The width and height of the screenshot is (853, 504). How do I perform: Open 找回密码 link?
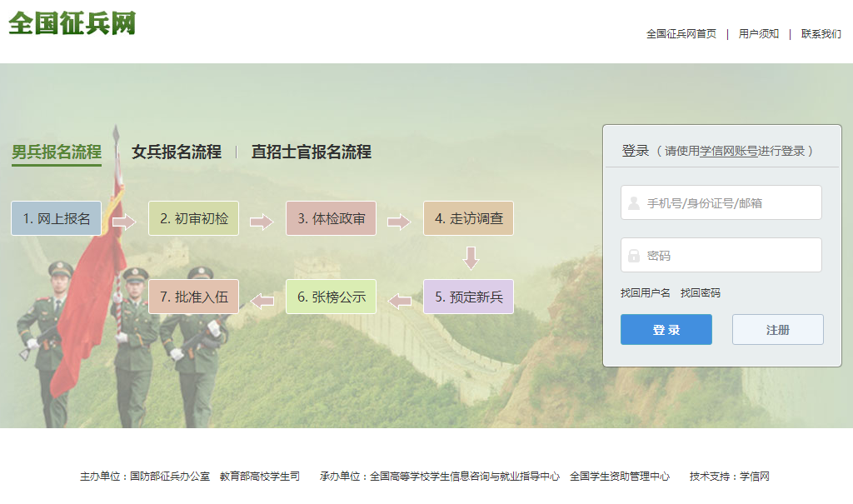(x=701, y=293)
